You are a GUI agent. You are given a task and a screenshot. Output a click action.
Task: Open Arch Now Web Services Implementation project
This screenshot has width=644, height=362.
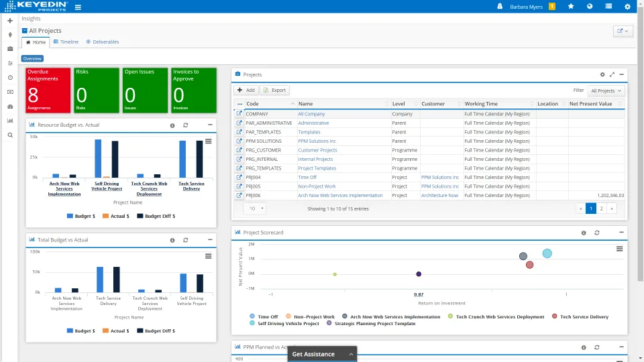pos(340,195)
